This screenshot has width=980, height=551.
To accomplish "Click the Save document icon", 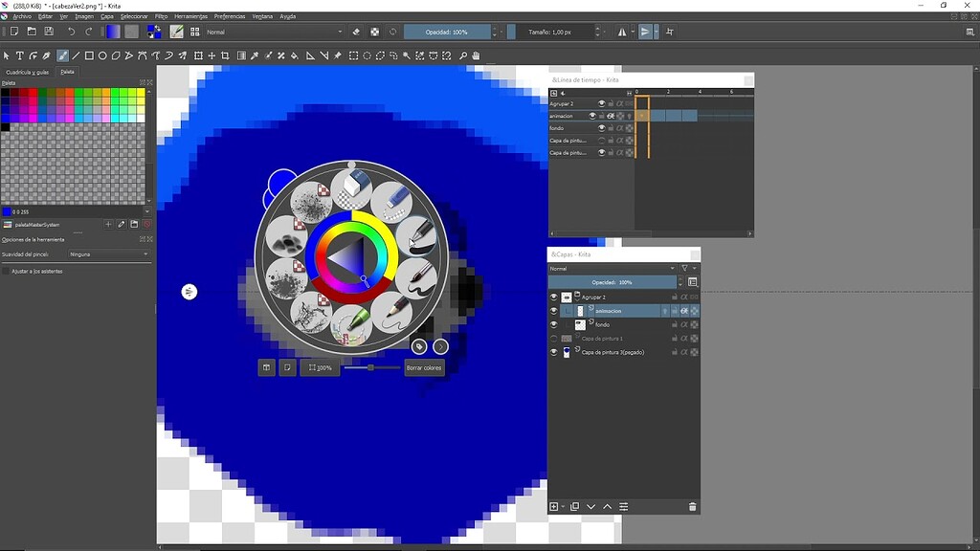I will click(x=49, y=32).
